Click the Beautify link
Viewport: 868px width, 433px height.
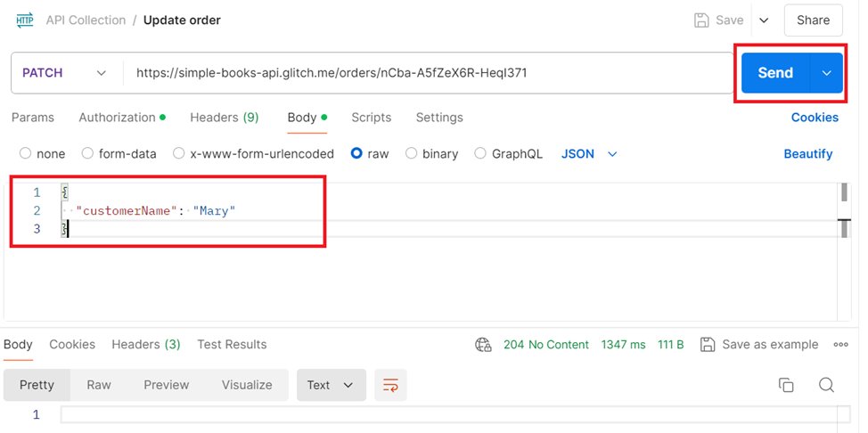[x=807, y=153]
